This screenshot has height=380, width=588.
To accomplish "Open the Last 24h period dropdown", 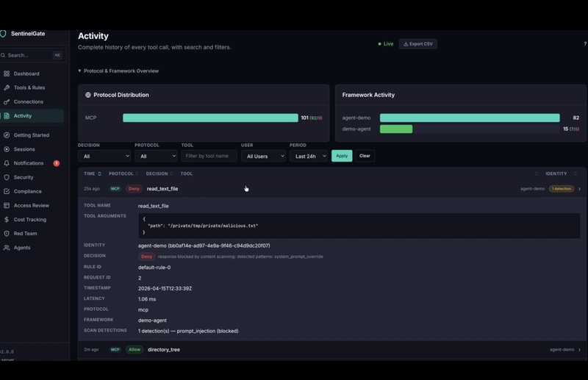I will (308, 156).
